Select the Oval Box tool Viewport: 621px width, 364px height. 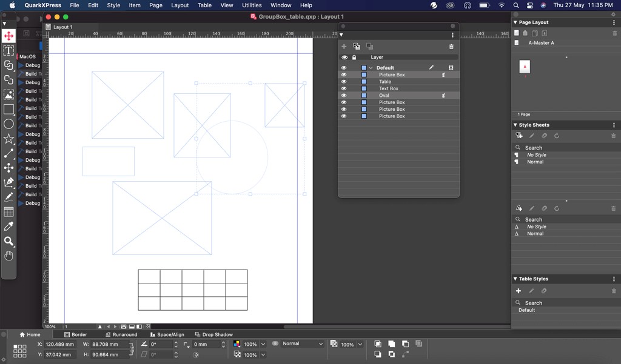(8, 124)
